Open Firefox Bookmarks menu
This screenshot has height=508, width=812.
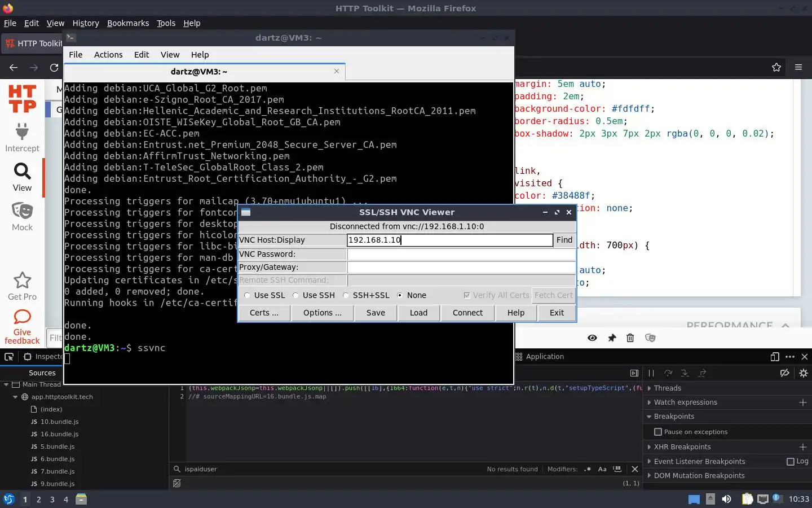click(128, 23)
